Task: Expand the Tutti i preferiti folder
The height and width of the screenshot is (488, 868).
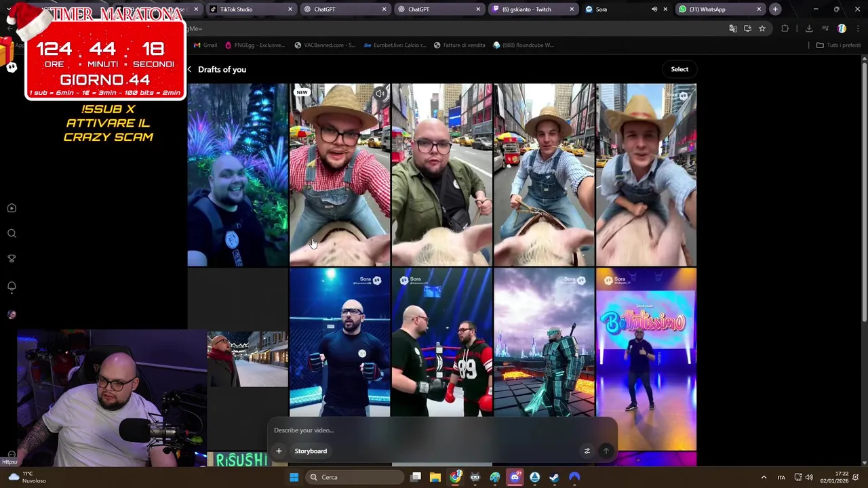Action: 838,45
